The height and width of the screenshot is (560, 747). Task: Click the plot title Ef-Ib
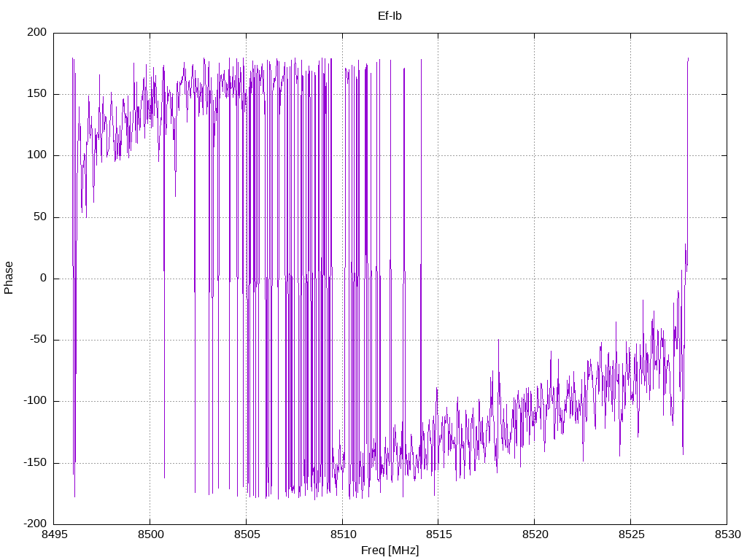pos(390,16)
